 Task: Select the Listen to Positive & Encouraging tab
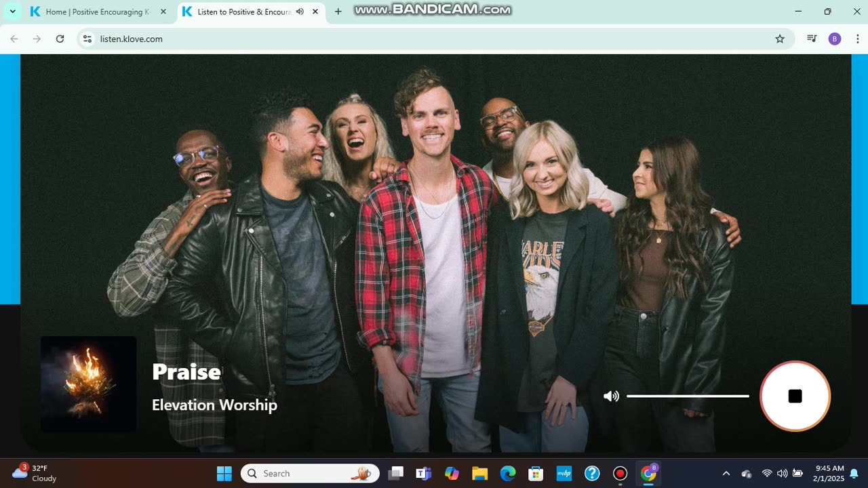(x=244, y=12)
